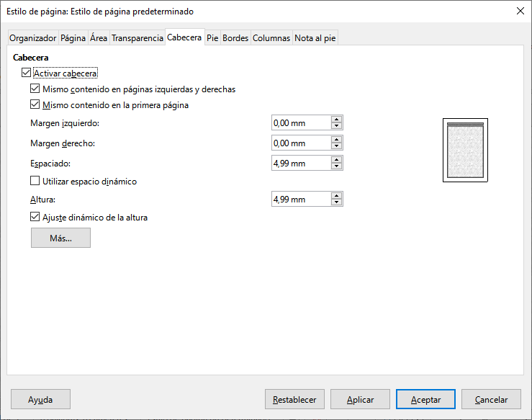532x420 pixels.
Task: Decrease the Margen izquierdo value with down arrow
Action: point(336,127)
